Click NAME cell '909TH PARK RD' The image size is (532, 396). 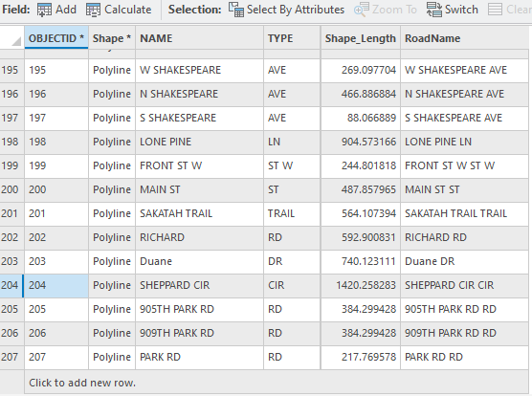click(x=199, y=333)
